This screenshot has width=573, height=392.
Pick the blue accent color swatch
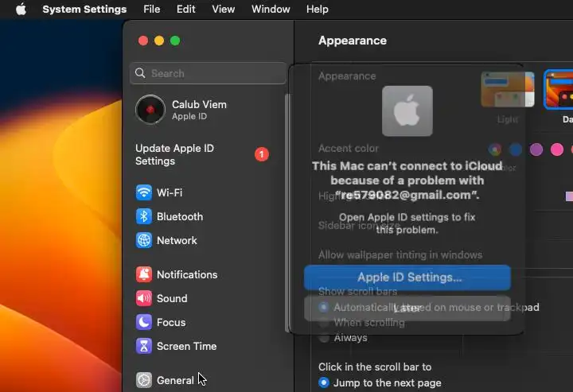click(x=516, y=149)
